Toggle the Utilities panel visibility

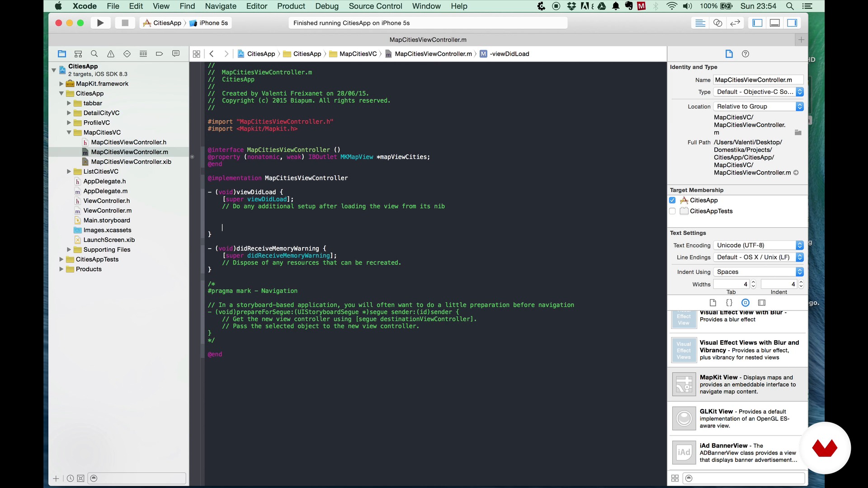coord(792,23)
